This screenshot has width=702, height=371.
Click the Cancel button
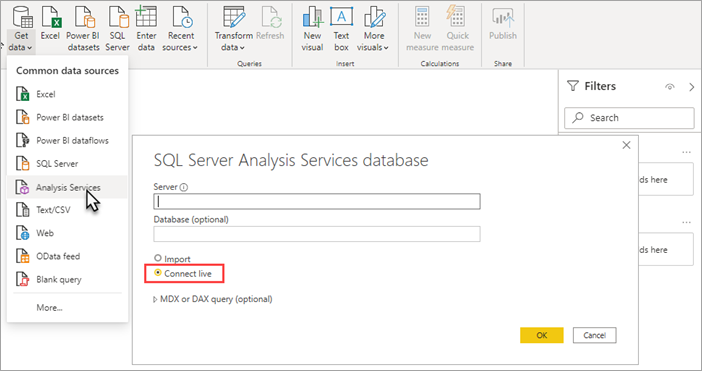(595, 335)
